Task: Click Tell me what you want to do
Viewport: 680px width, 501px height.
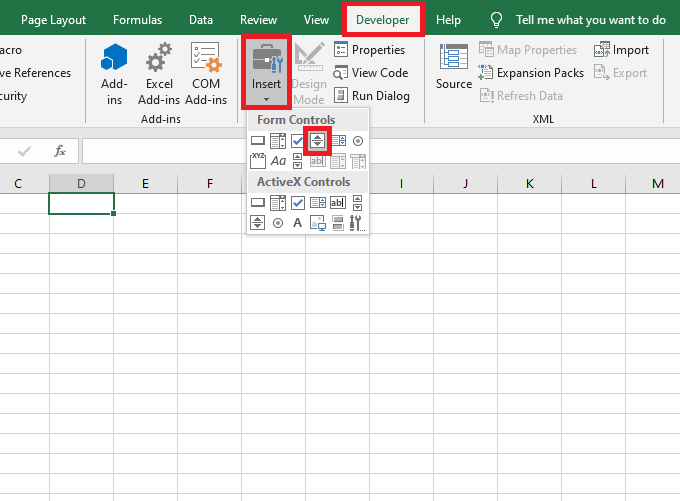Action: tap(591, 20)
